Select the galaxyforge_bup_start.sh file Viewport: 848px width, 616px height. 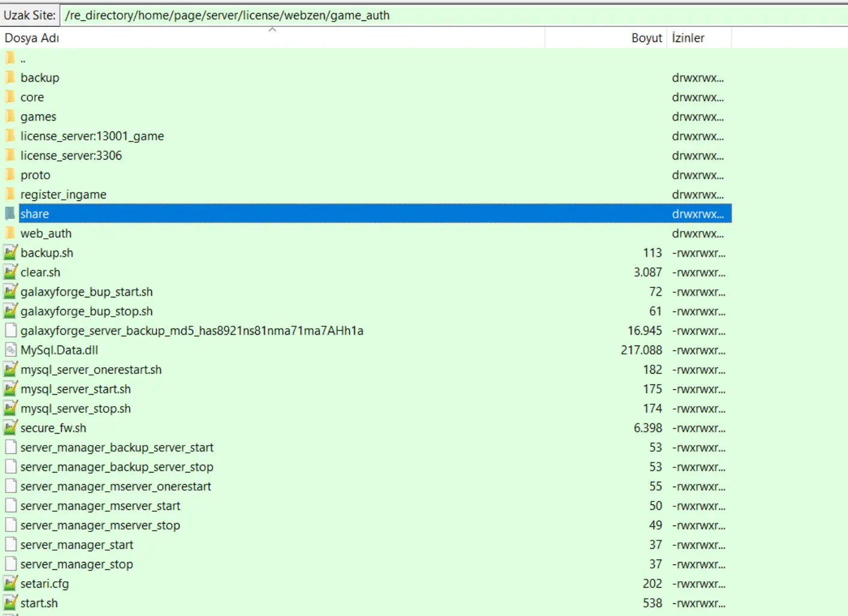(86, 292)
